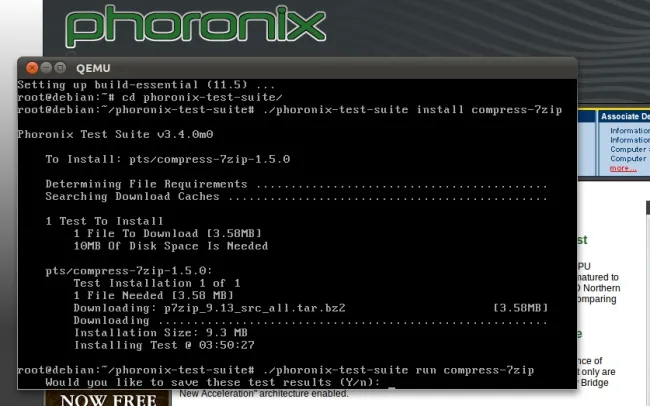Open the first Computer ad link
Viewport: 650px width, 406px height.
click(x=630, y=149)
